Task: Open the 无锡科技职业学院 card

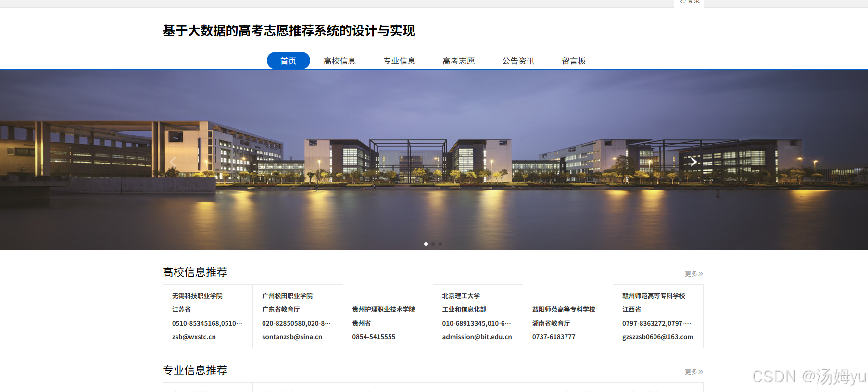Action: 208,316
